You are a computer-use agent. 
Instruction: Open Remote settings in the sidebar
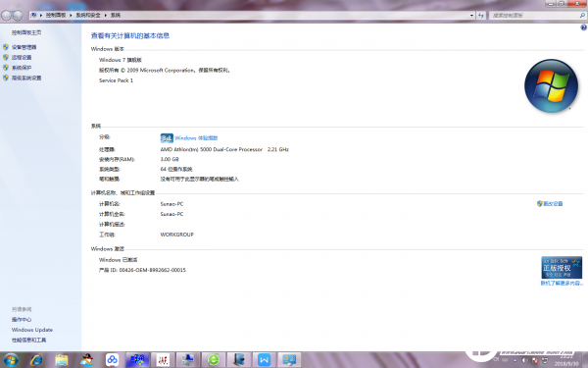click(22, 58)
